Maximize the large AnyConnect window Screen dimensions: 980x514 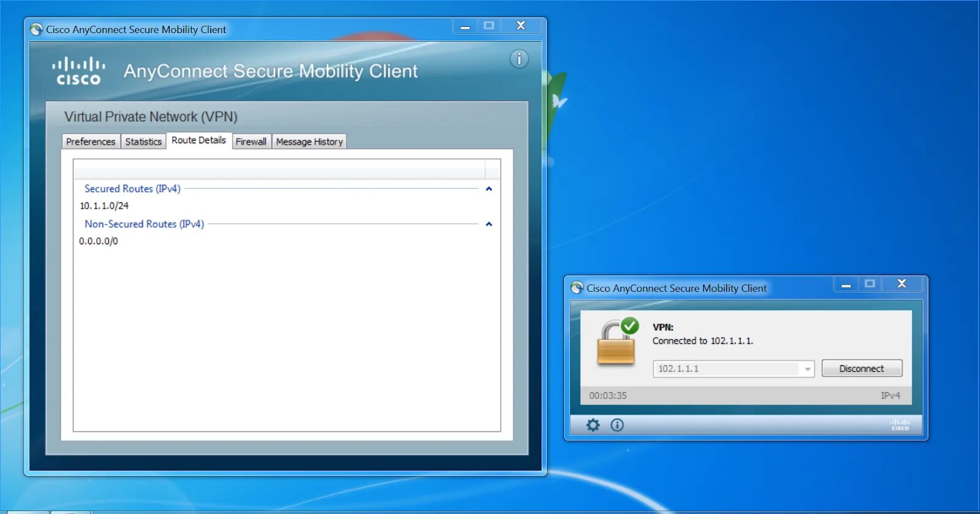tap(489, 26)
